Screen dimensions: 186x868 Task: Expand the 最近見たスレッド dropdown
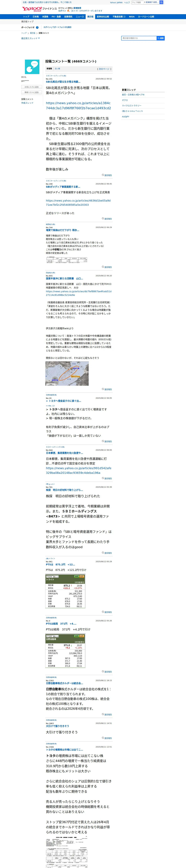click(x=30, y=38)
